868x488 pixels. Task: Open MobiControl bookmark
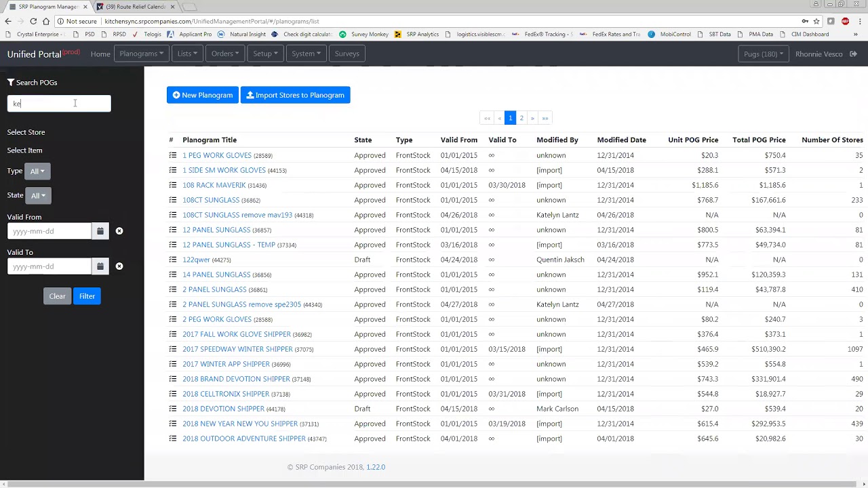[669, 34]
